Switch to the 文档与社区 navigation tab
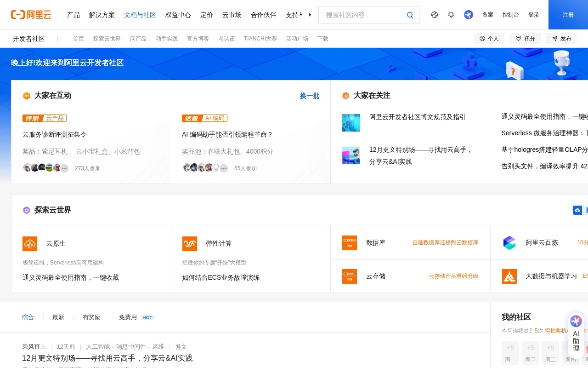The width and height of the screenshot is (588, 368). point(140,15)
